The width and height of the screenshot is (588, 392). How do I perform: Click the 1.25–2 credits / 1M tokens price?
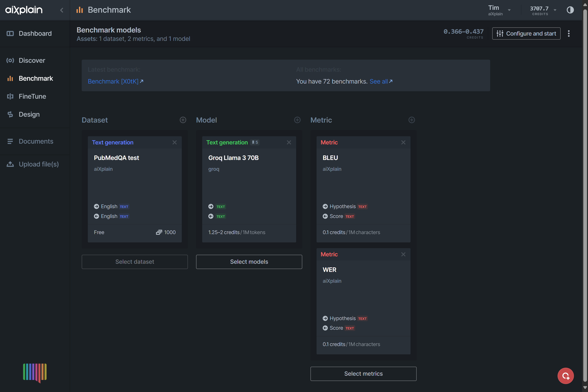(237, 232)
